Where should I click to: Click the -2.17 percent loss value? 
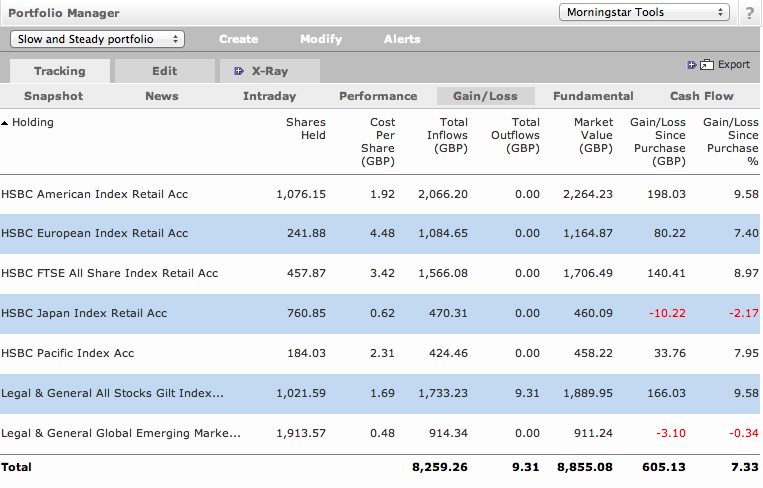point(744,313)
